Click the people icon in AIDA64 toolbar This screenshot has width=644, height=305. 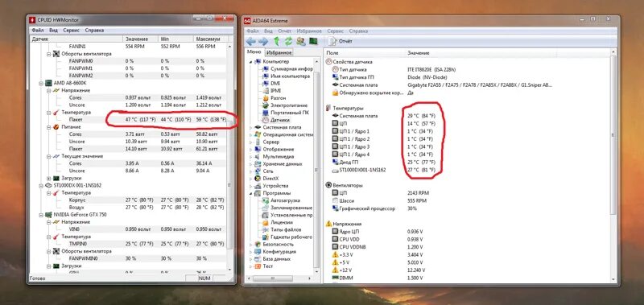301,41
